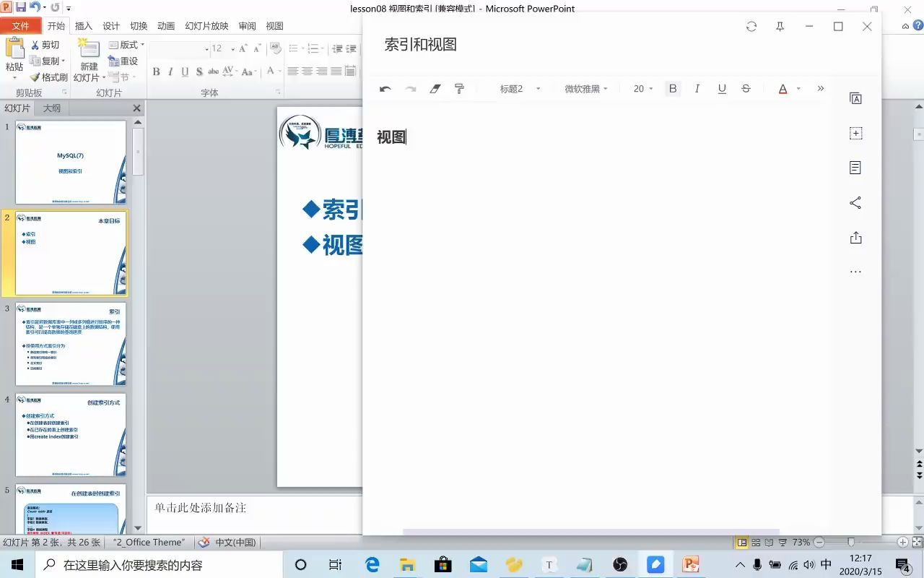Image resolution: width=924 pixels, height=578 pixels.
Task: Select slide 4 创建索引方式 thumbnail
Action: (x=71, y=435)
